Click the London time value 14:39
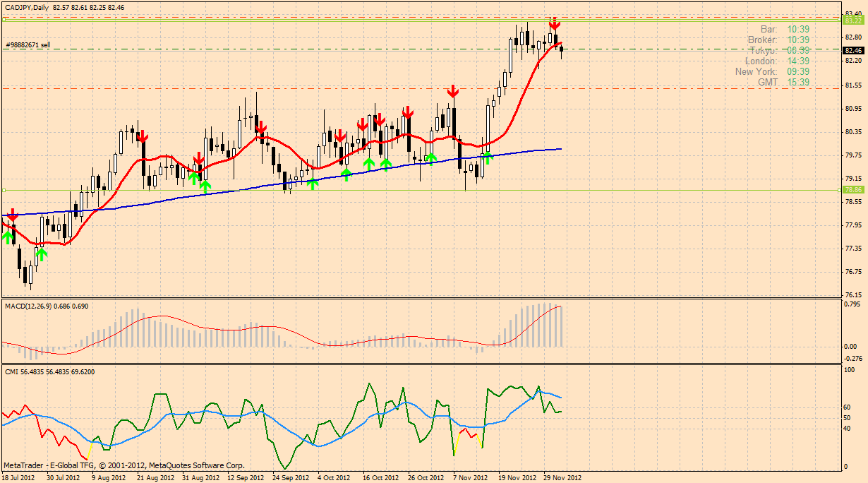Image resolution: width=868 pixels, height=483 pixels. point(798,61)
